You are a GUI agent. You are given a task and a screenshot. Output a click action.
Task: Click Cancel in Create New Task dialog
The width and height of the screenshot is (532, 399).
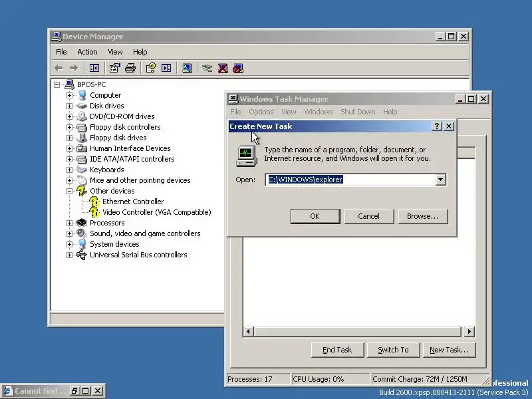tap(369, 216)
